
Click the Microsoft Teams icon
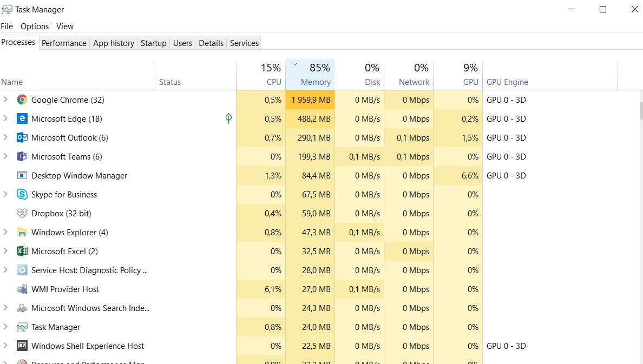click(22, 157)
